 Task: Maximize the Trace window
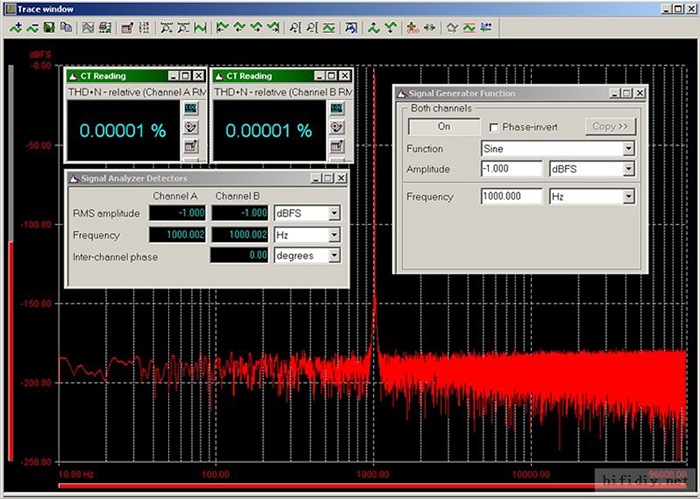(x=678, y=8)
